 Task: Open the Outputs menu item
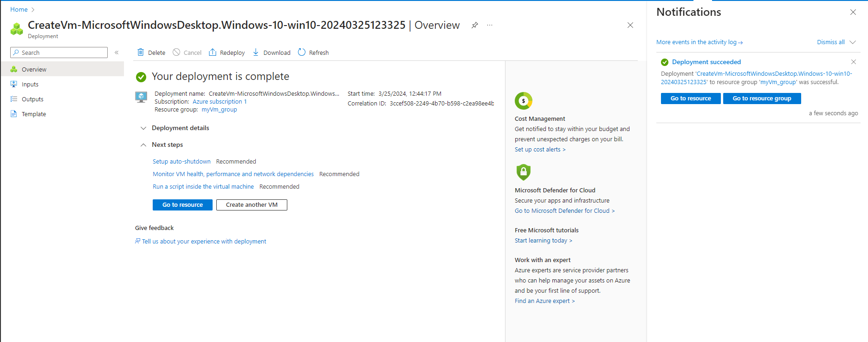click(x=32, y=99)
